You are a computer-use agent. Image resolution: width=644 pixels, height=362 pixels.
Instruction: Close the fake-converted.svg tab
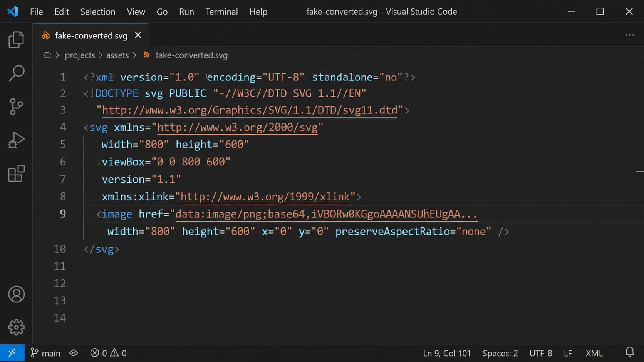[x=138, y=35]
